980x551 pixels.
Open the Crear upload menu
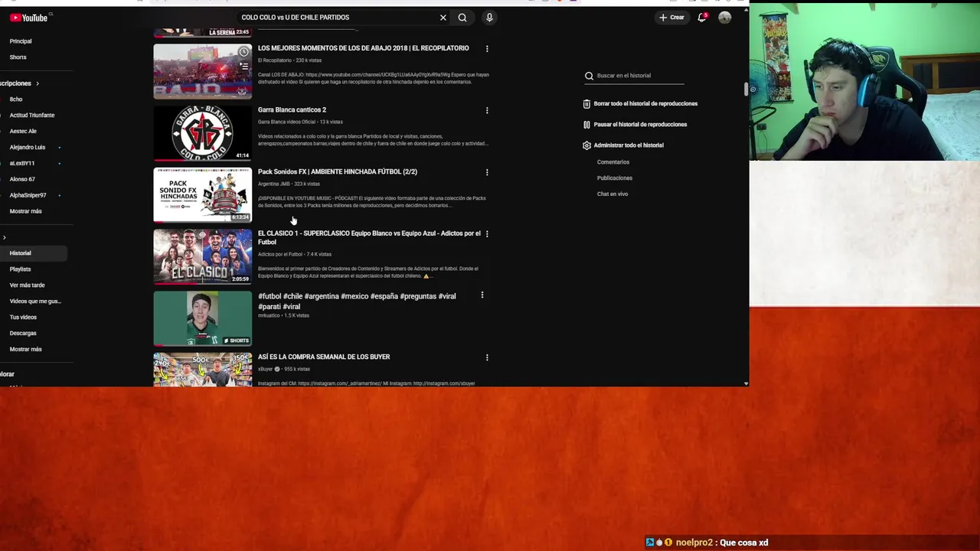[671, 18]
